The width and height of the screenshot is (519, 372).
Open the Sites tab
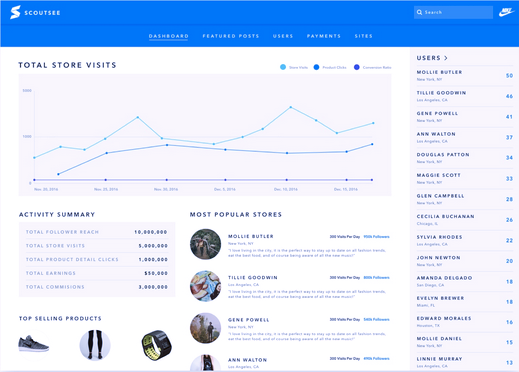tap(363, 36)
